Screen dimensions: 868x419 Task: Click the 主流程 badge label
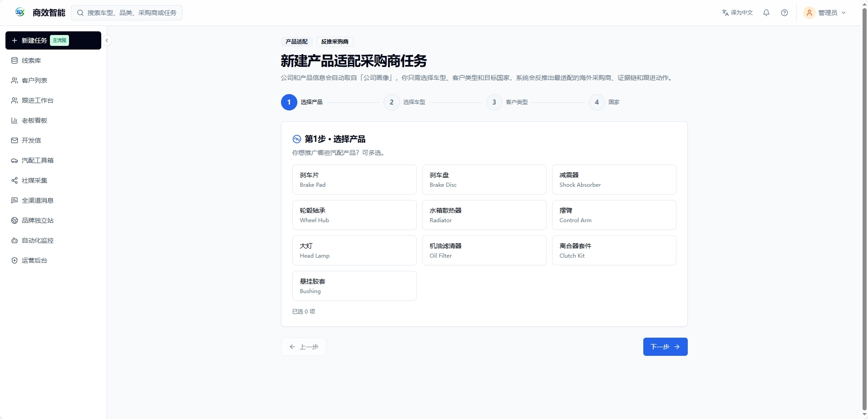(x=59, y=40)
